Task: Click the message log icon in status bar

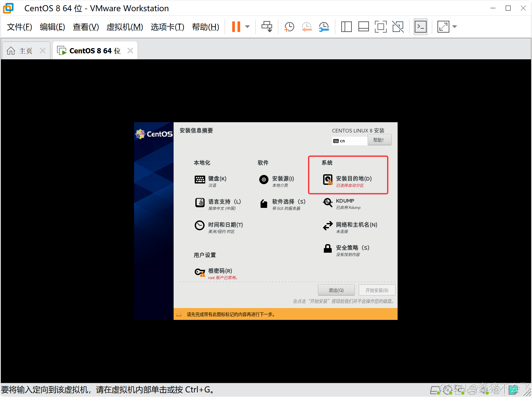Action: tap(514, 390)
